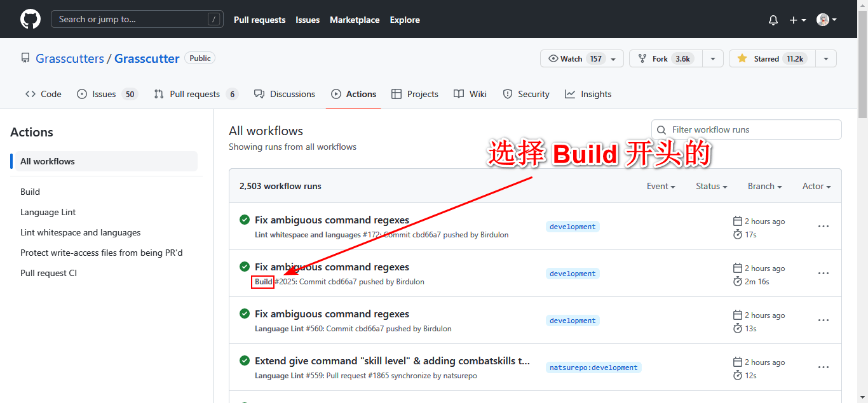Click the GitHub logo icon
868x403 pixels.
(31, 19)
